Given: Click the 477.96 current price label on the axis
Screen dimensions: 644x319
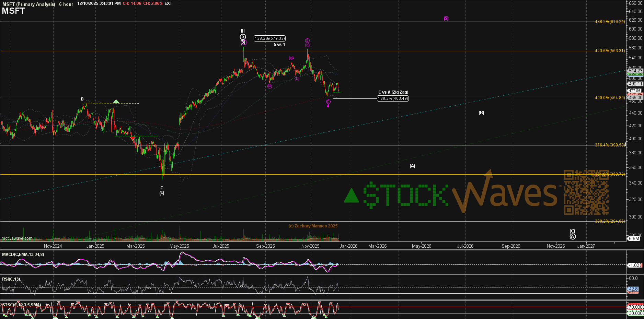Looking at the screenshot, I should tap(634, 91).
